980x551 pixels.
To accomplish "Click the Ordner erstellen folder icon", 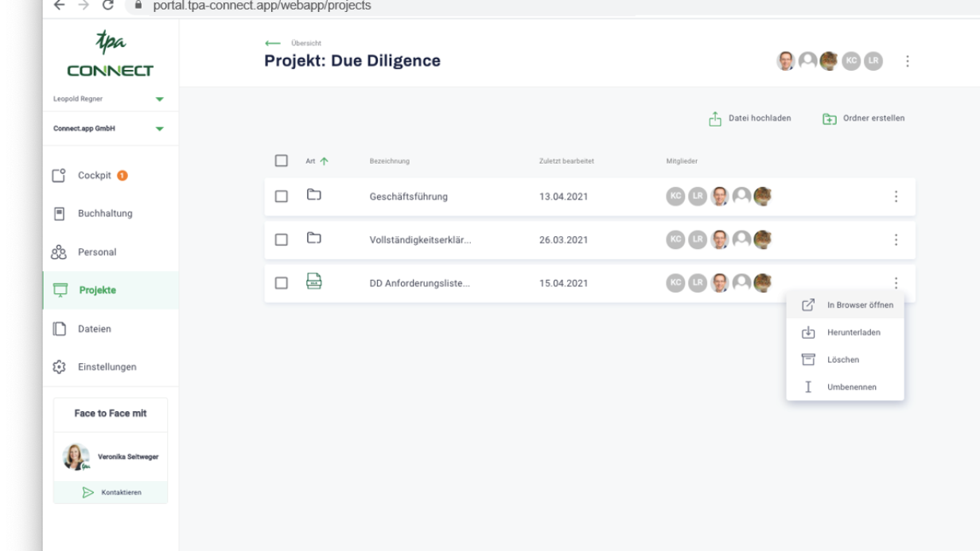I will [830, 118].
